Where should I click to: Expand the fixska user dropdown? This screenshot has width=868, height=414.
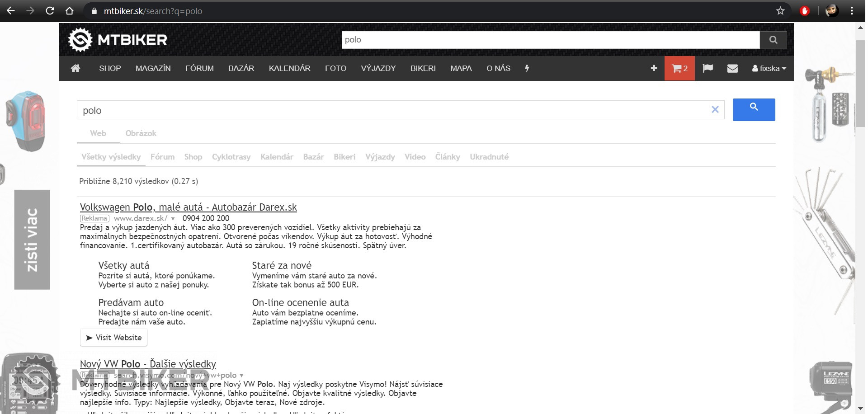[769, 68]
